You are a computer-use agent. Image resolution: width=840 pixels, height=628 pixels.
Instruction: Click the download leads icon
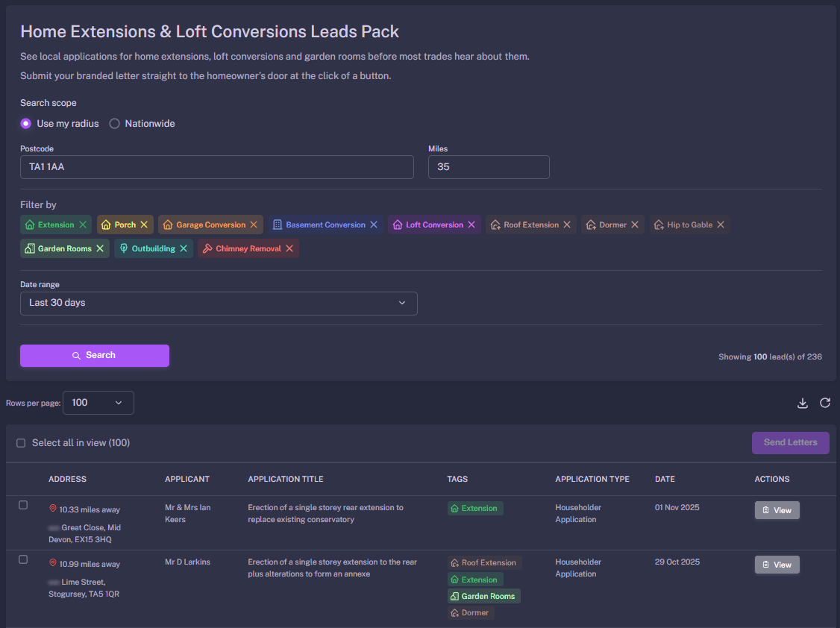802,403
